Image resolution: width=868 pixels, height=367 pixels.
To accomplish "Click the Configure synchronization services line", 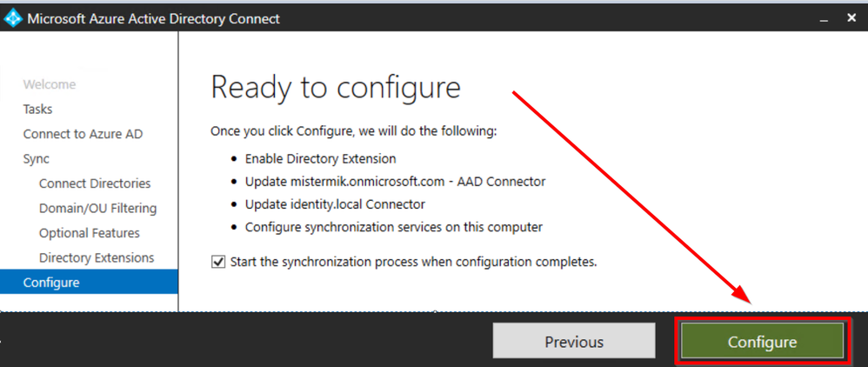I will (x=393, y=227).
